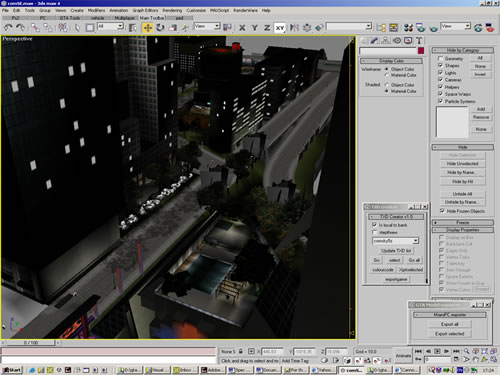The width and height of the screenshot is (500, 375).
Task: Open the selection filter 'All' dropdown
Action: coord(120,26)
